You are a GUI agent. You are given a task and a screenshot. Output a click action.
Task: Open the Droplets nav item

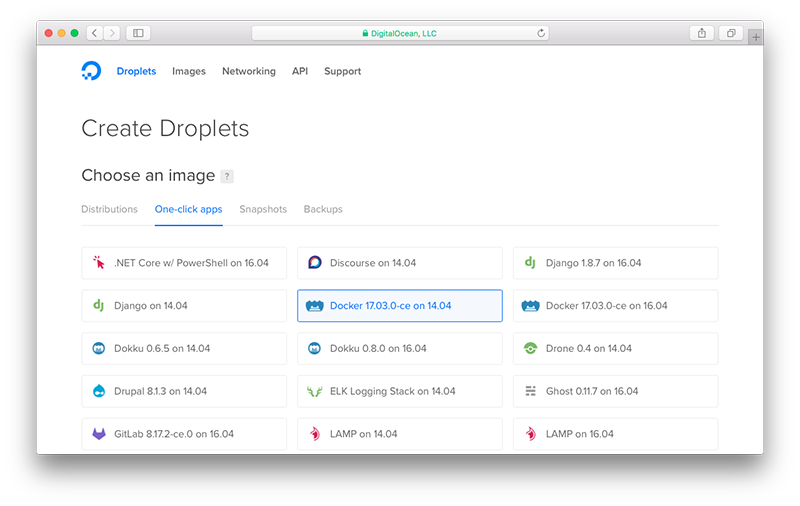[136, 71]
